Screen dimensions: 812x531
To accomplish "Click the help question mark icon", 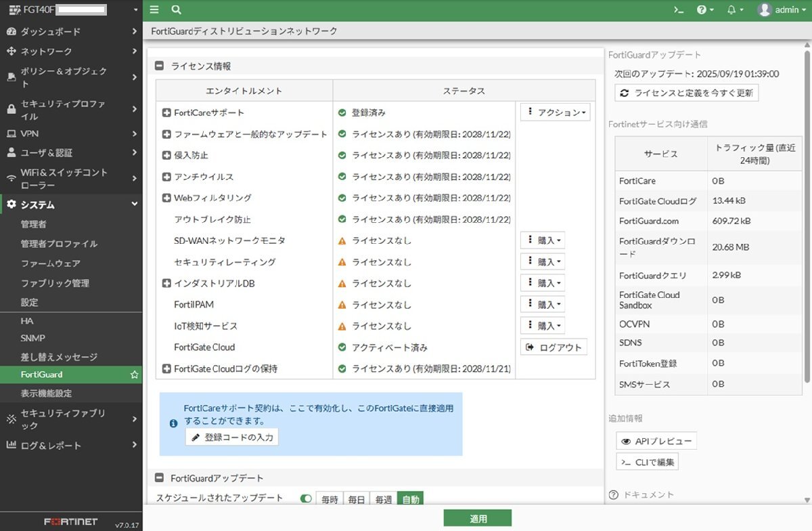I will tap(702, 9).
